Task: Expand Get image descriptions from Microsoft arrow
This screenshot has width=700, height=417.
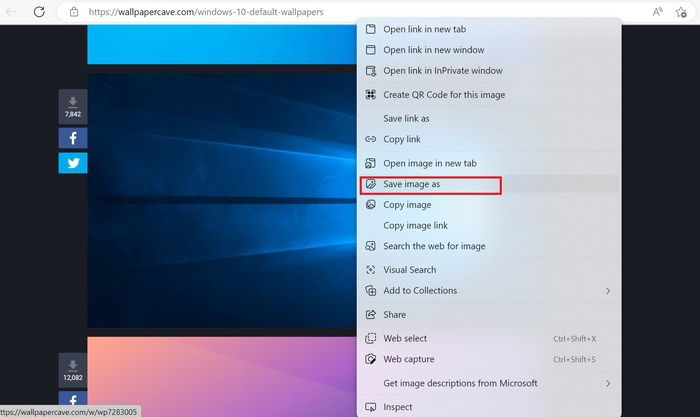Action: click(x=608, y=384)
